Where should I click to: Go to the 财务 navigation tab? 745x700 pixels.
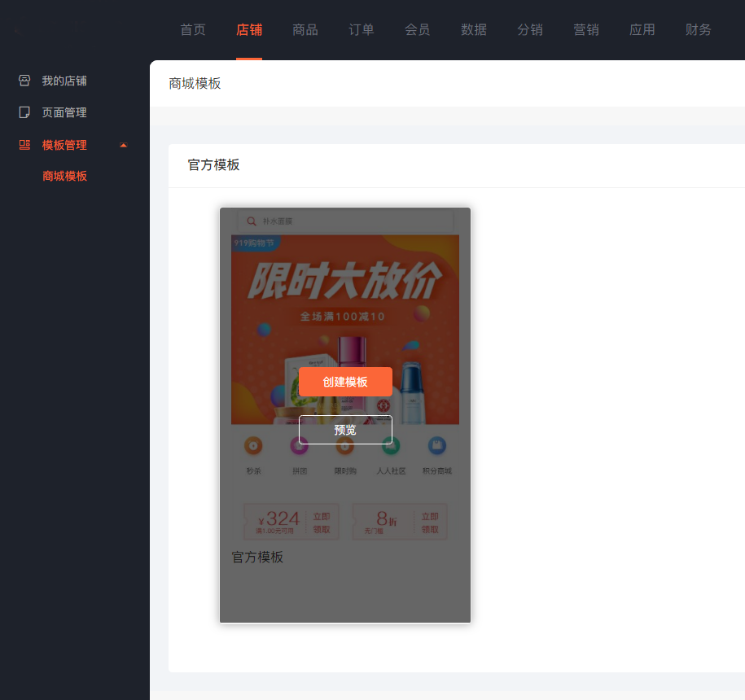(698, 29)
